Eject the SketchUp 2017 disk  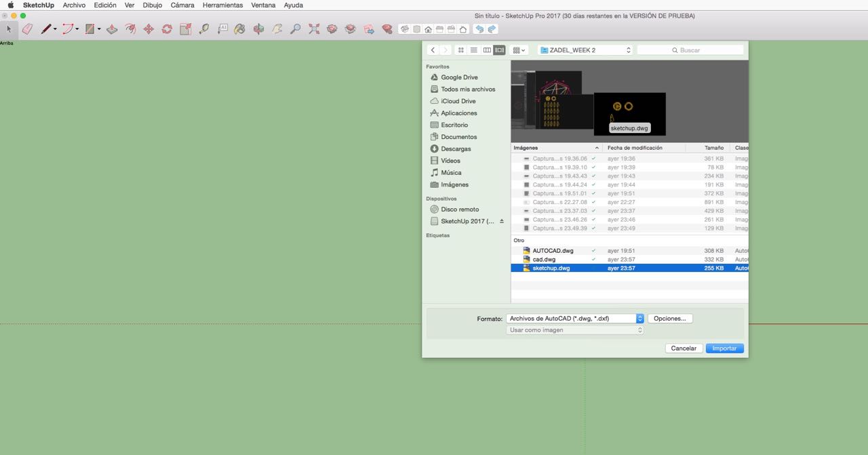[502, 221]
